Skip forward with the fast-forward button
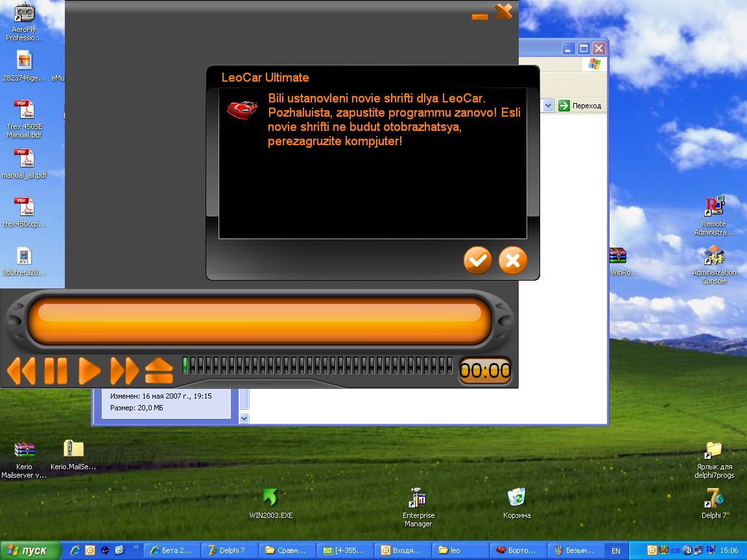 point(124,371)
